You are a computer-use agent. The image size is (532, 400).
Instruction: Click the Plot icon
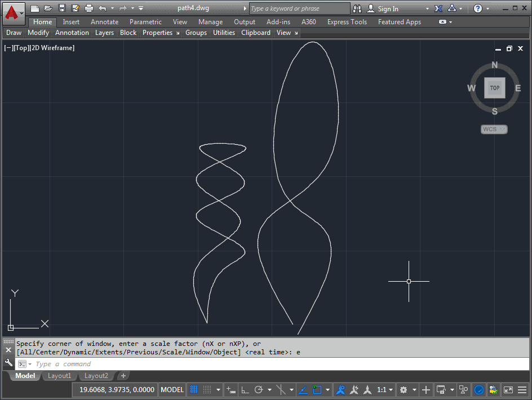[88, 8]
